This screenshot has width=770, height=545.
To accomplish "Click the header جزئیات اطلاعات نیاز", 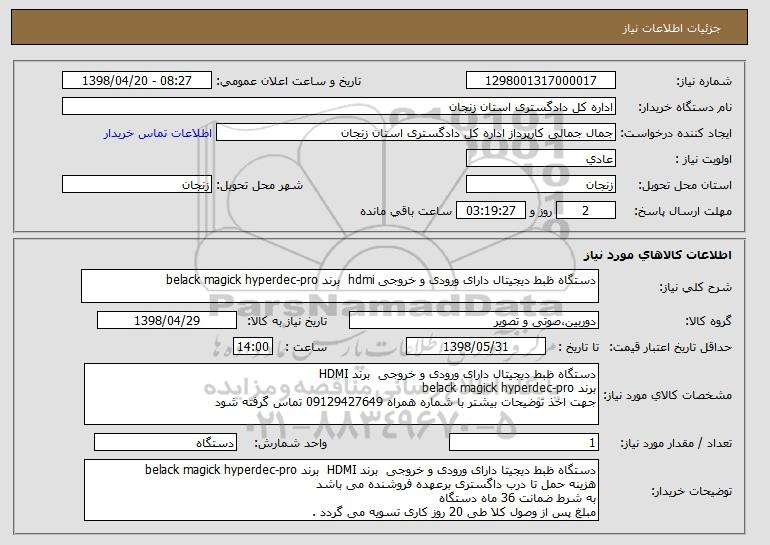I will [x=671, y=28].
